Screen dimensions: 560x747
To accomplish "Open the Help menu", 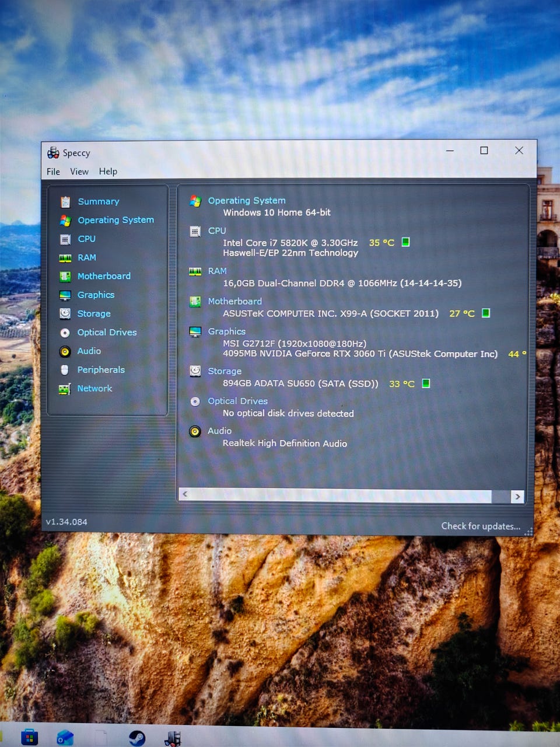I will (108, 172).
